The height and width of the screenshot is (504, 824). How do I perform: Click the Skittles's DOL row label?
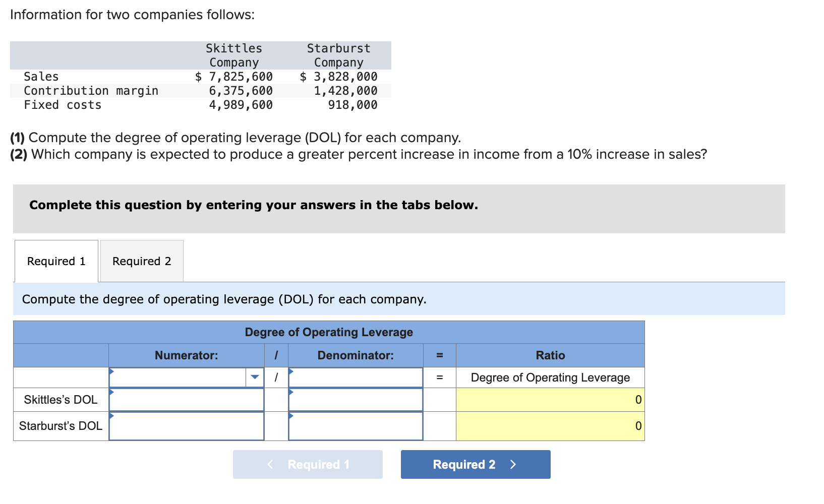coord(60,400)
